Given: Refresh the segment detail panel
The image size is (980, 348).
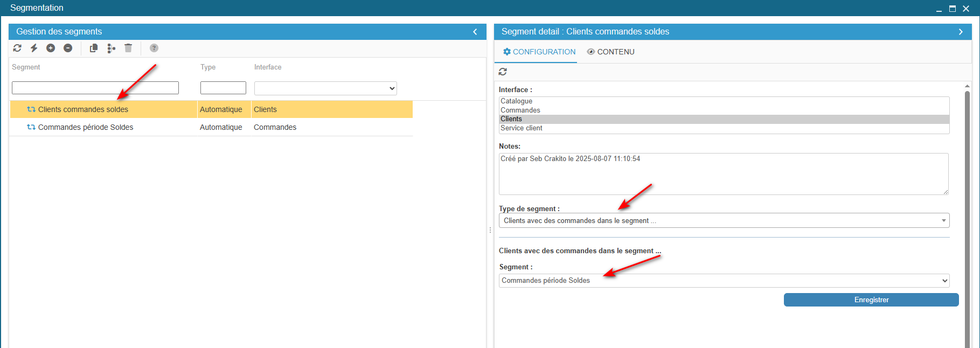Looking at the screenshot, I should click(x=503, y=72).
